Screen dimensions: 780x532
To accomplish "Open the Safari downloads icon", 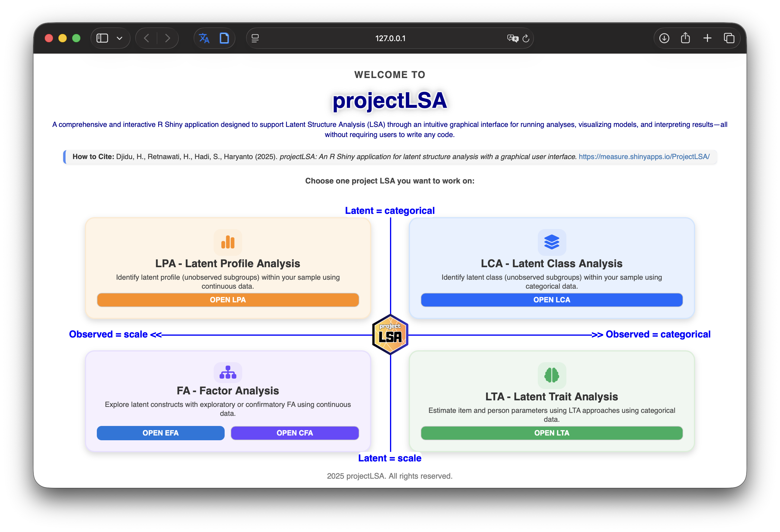I will coord(664,38).
